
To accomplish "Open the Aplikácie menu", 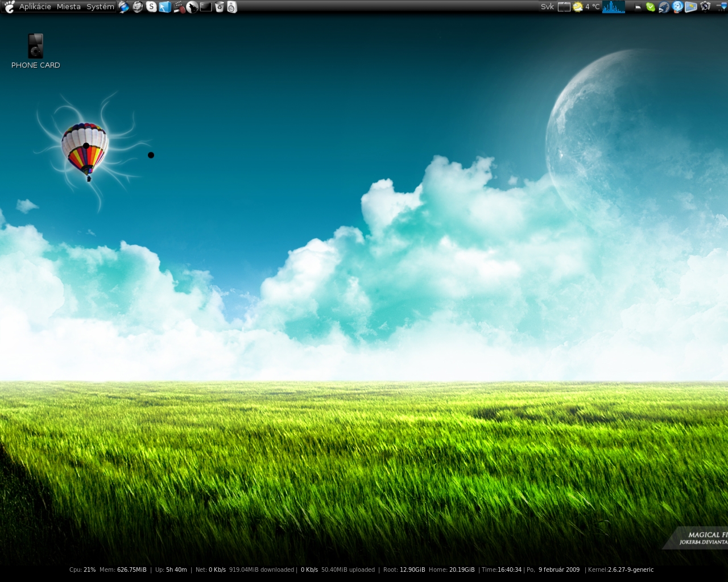I will click(35, 7).
